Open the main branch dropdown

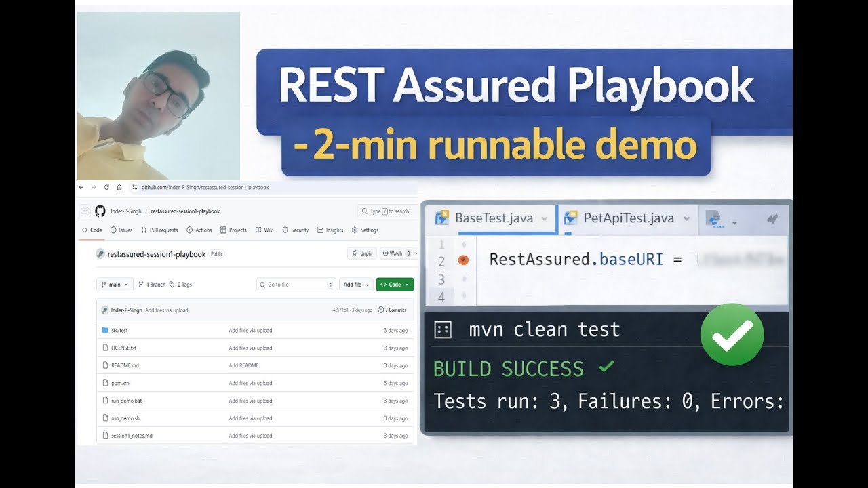pyautogui.click(x=115, y=285)
